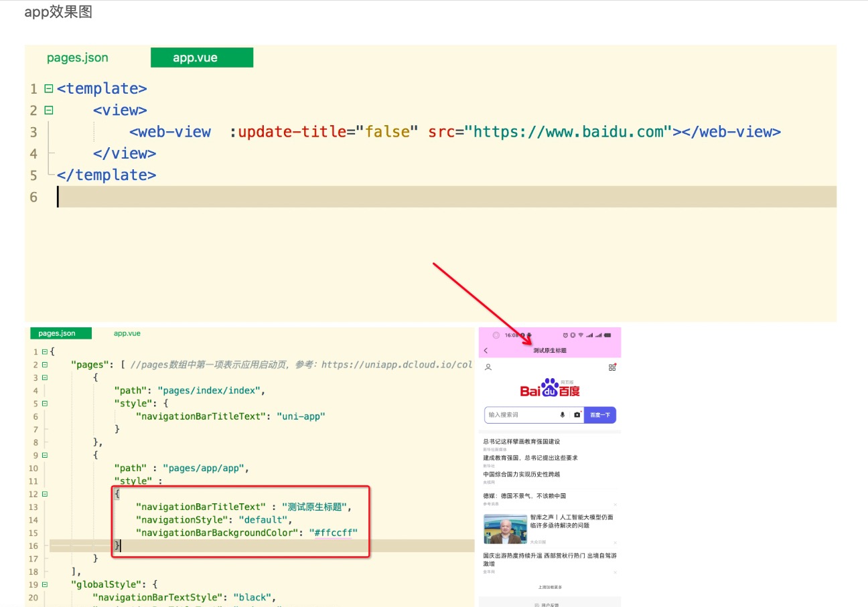Switch to app.vue tab above the JSON code
Screen dimensions: 868x607
tap(127, 333)
